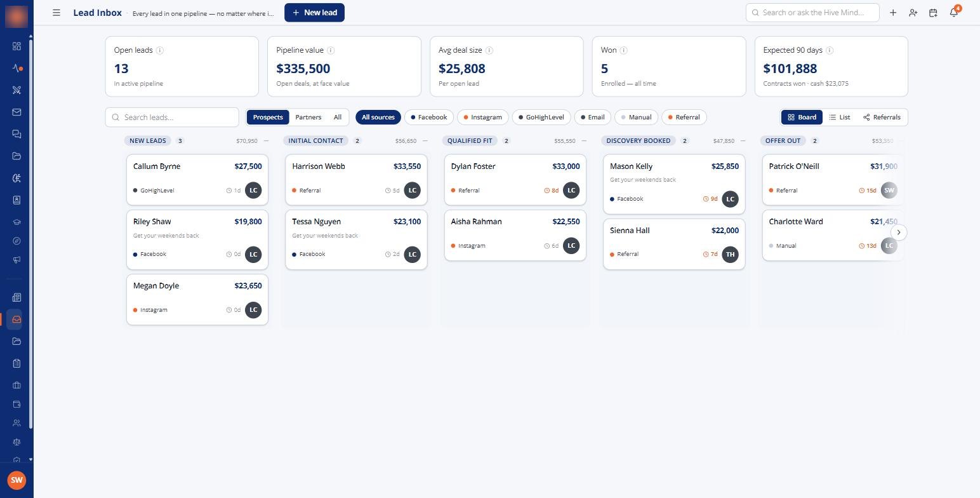The image size is (980, 498).
Task: Open the graduation cap icon in sidebar
Action: pyautogui.click(x=17, y=222)
